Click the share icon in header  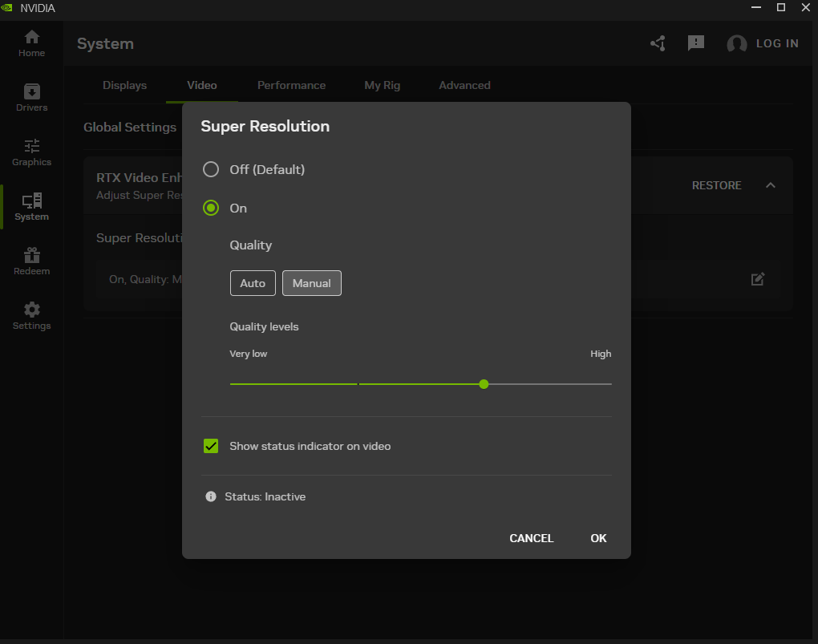(x=658, y=43)
